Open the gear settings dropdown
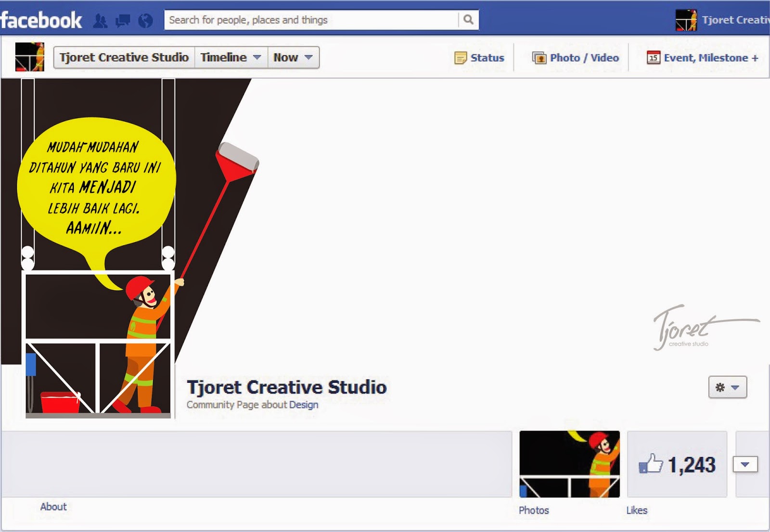The height and width of the screenshot is (532, 770). (728, 387)
